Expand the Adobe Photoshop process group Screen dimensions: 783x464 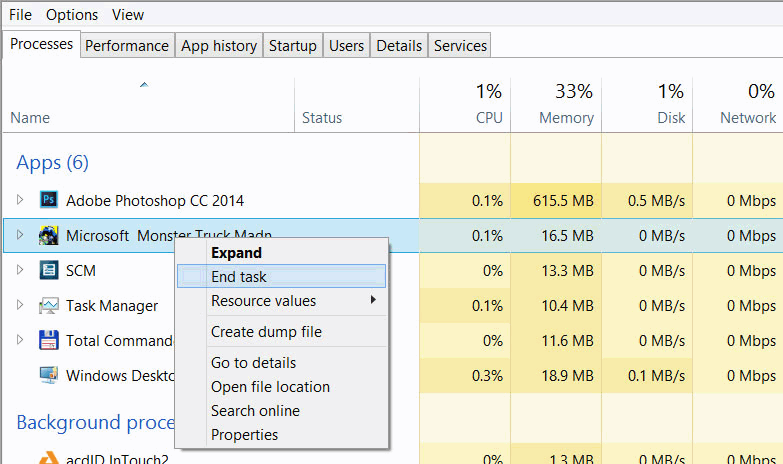20,200
